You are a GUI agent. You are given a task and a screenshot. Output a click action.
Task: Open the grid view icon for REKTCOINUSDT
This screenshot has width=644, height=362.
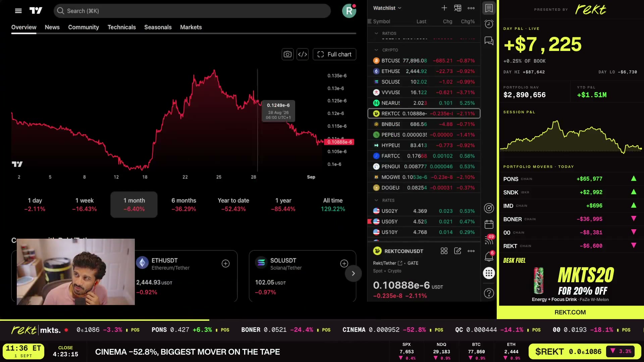coord(444,251)
